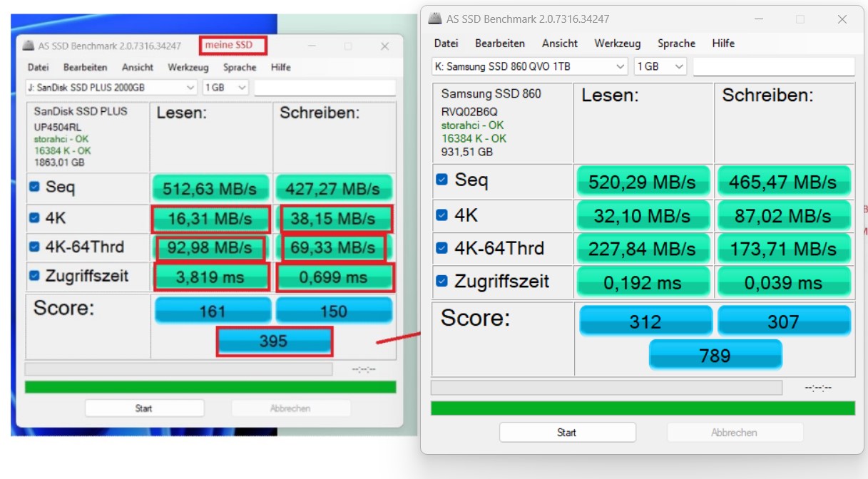The image size is (868, 479).
Task: Click read score 312
Action: point(645,321)
